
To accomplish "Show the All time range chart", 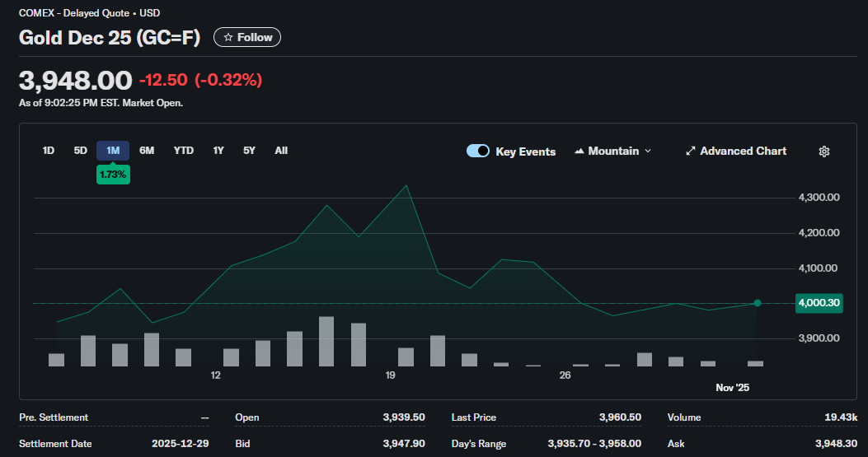I will click(x=281, y=151).
